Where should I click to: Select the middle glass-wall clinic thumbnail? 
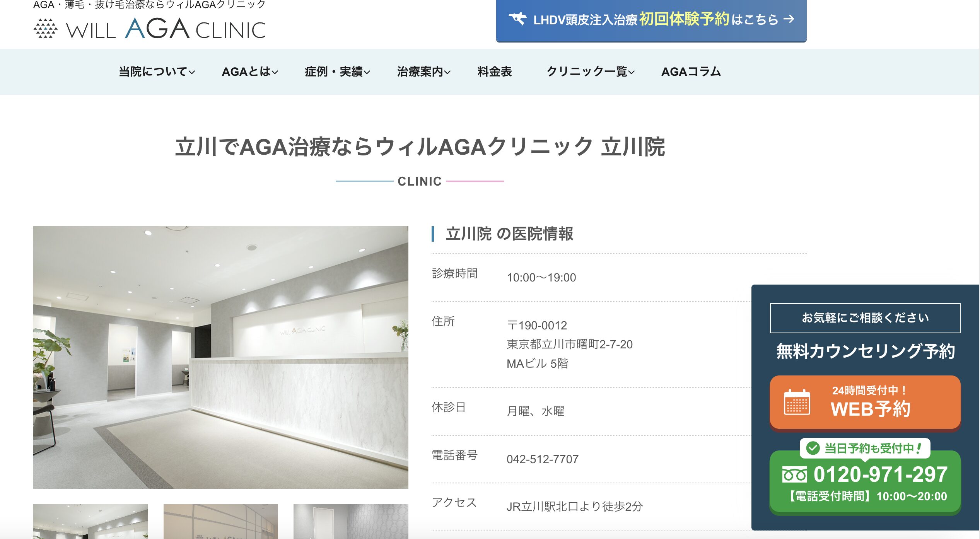220,521
